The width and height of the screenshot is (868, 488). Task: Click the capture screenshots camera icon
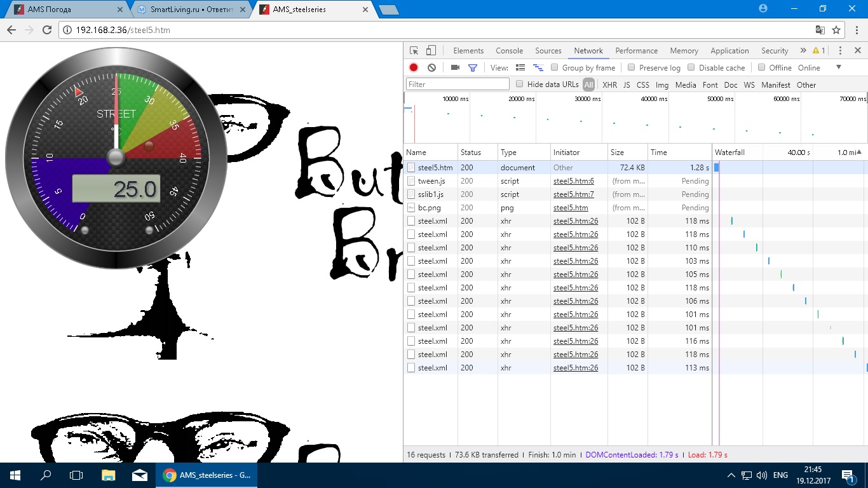click(455, 67)
